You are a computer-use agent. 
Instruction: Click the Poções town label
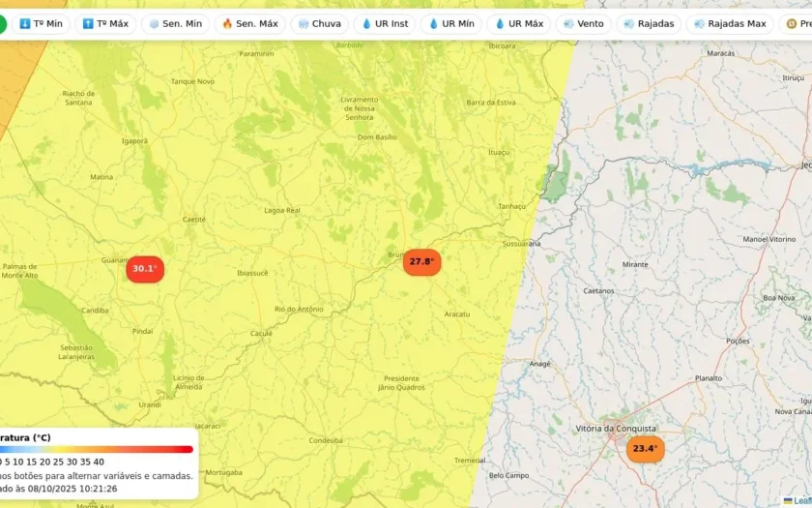point(738,341)
